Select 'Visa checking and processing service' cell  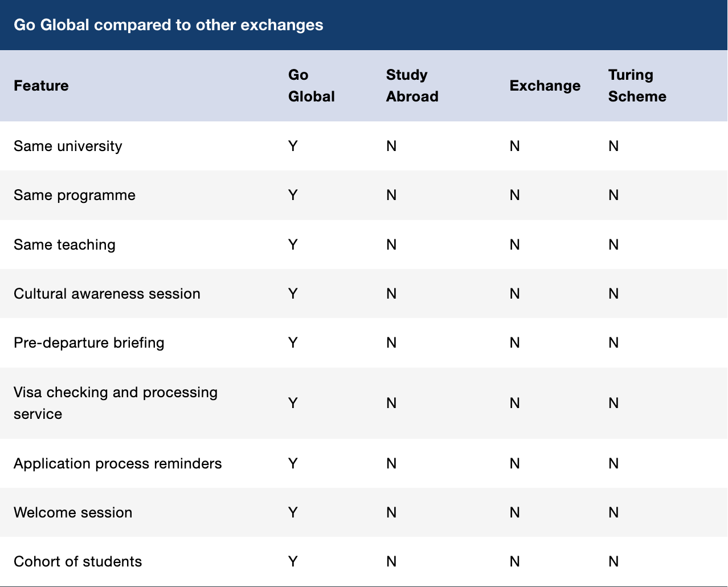[116, 403]
